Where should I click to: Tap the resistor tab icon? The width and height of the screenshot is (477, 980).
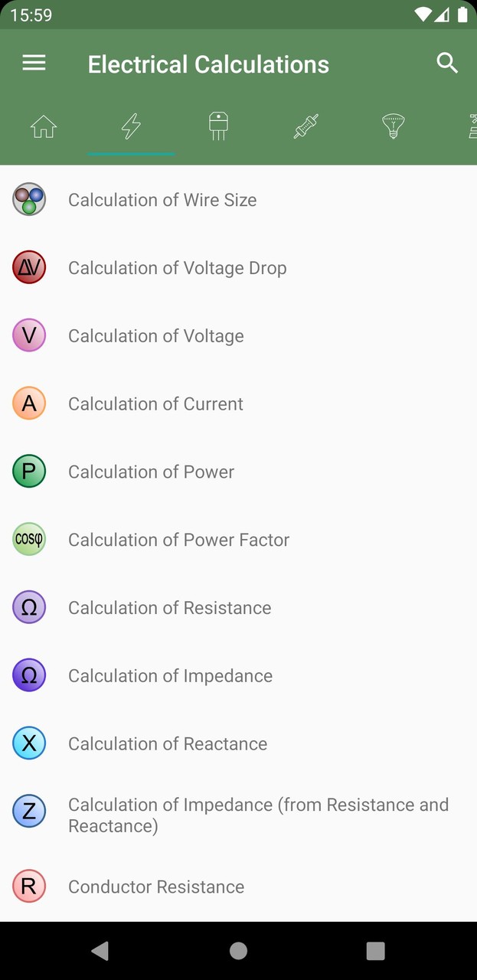click(x=305, y=126)
